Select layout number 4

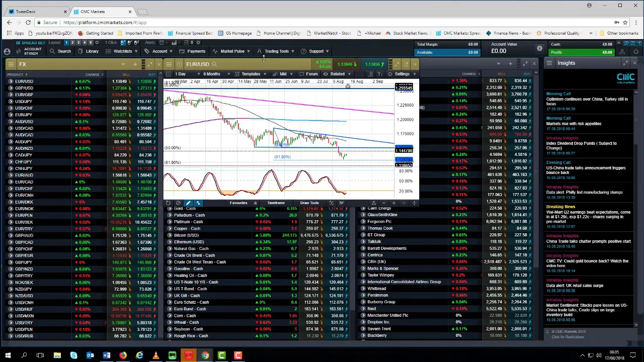tap(84, 43)
